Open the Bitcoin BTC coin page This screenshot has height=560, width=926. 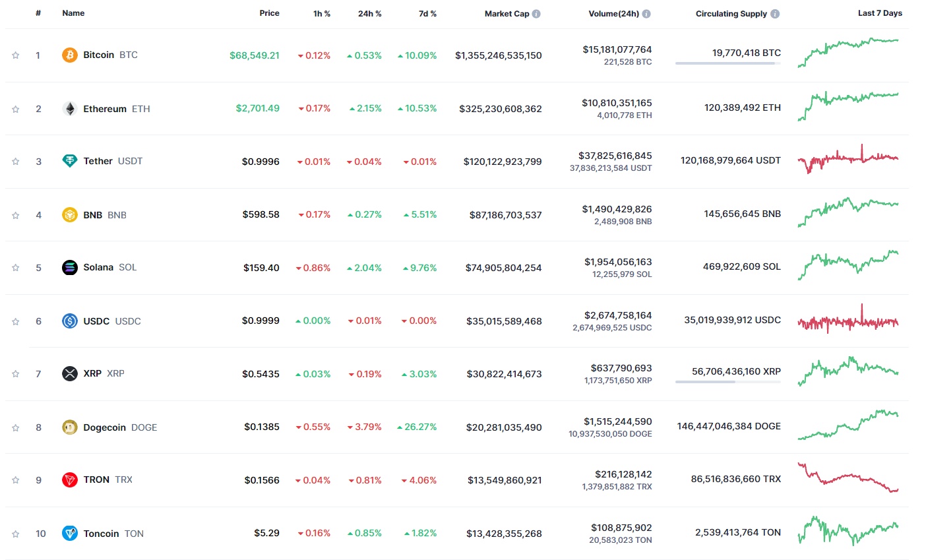110,55
